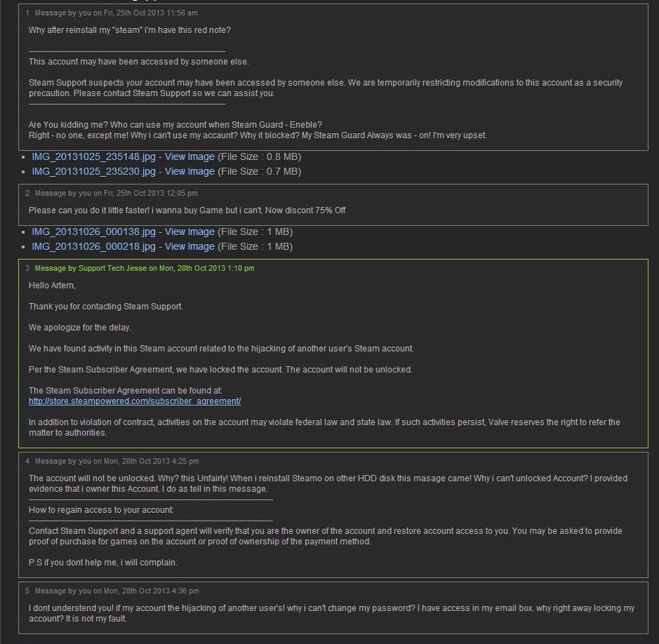Screen dimensions: 659x644
Task: Click the header of message 4 dated 4:25 pm
Action: 117,462
